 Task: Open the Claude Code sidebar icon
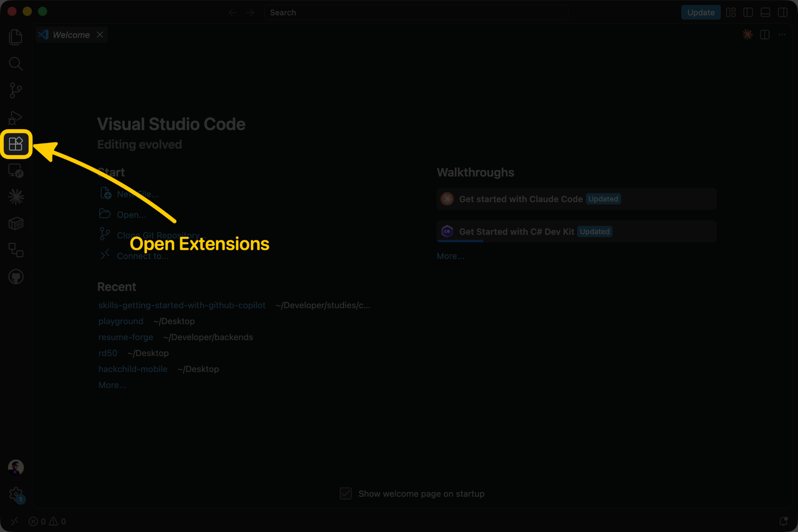coord(16,197)
